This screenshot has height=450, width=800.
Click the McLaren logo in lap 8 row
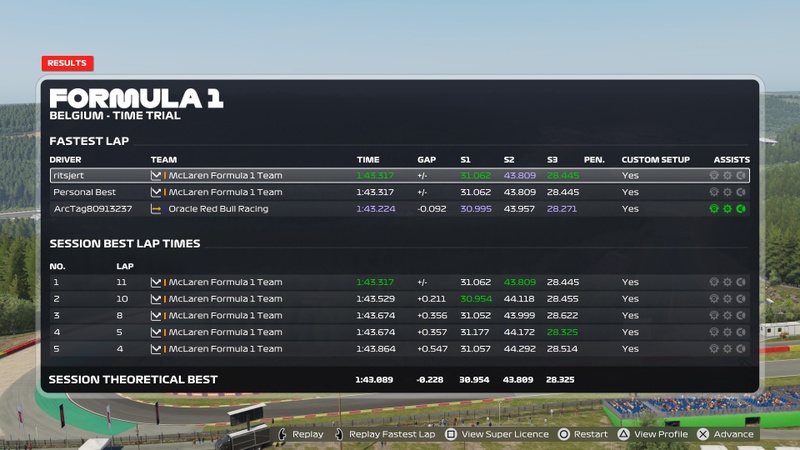pyautogui.click(x=156, y=316)
